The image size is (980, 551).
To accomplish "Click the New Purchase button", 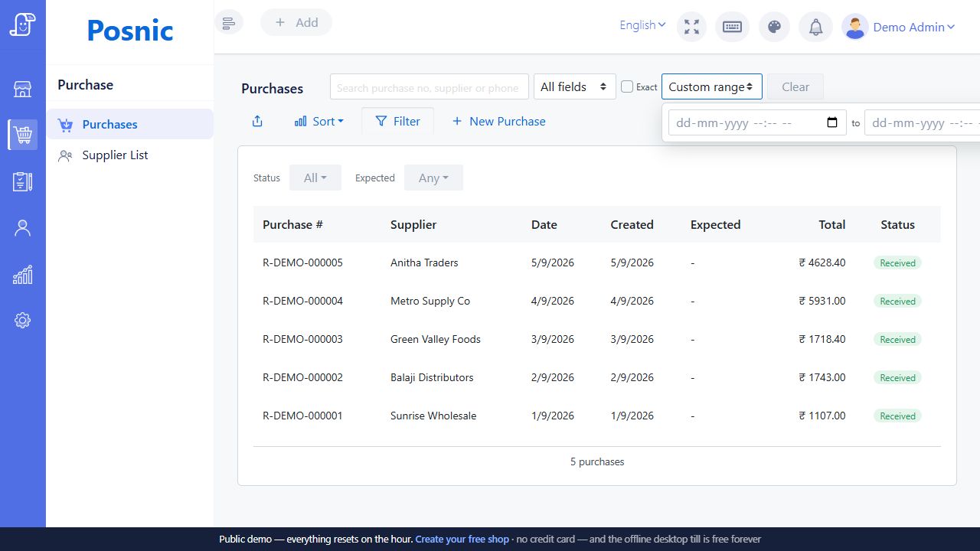I will click(498, 121).
